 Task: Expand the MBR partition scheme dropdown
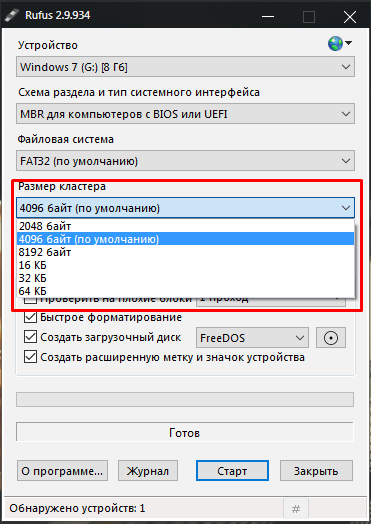[x=185, y=114]
